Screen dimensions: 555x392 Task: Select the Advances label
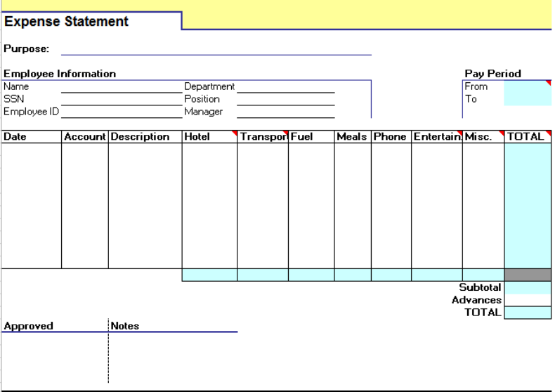(476, 300)
